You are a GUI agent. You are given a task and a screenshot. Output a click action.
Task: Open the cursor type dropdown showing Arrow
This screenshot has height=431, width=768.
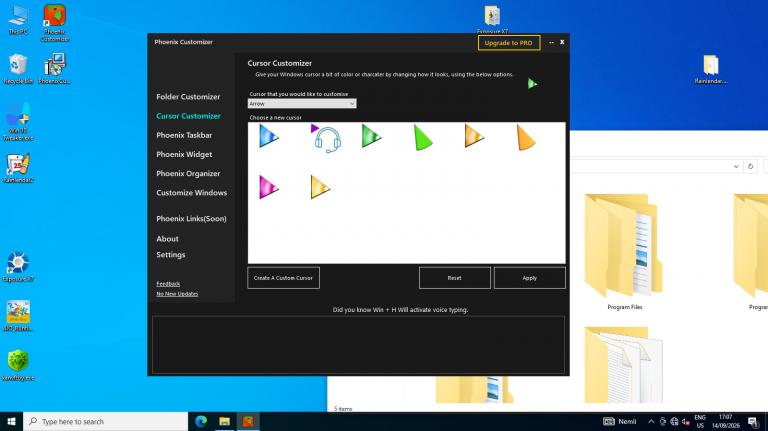coord(302,104)
